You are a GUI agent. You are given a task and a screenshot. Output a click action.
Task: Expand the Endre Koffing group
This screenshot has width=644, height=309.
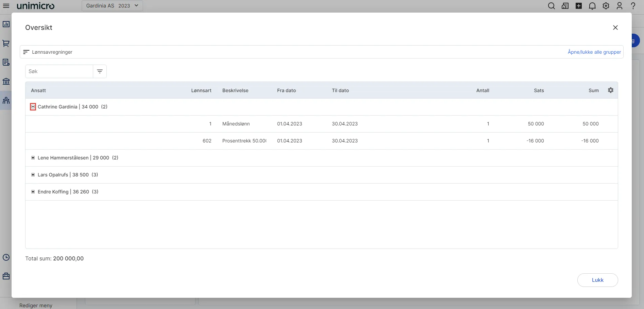click(x=33, y=192)
